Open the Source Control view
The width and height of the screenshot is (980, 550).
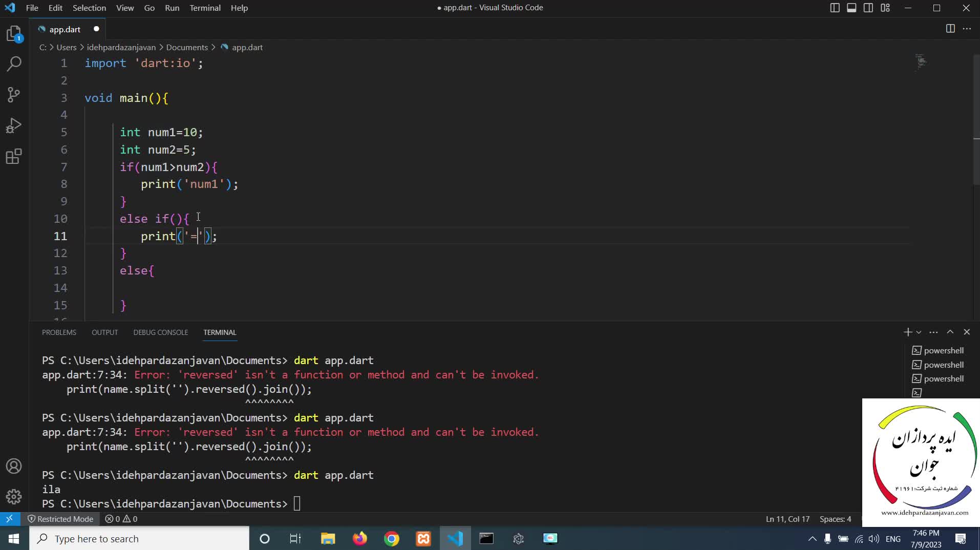tap(14, 95)
